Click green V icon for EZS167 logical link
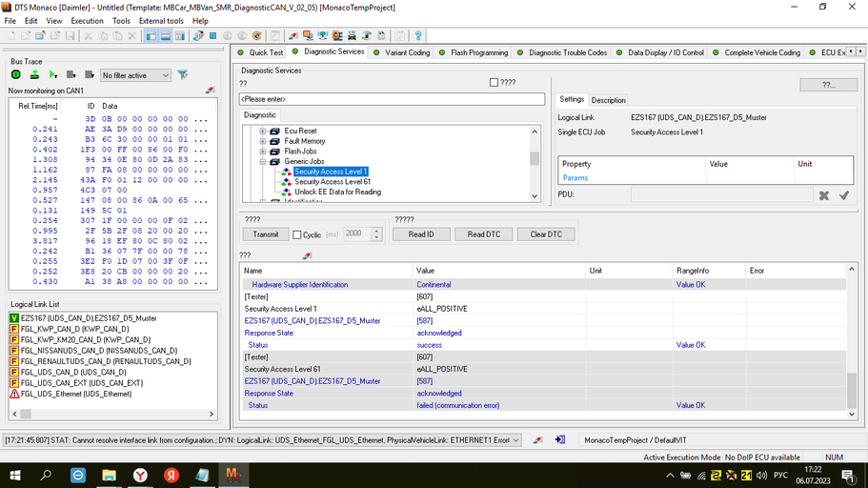Image resolution: width=868 pixels, height=488 pixels. coord(14,318)
